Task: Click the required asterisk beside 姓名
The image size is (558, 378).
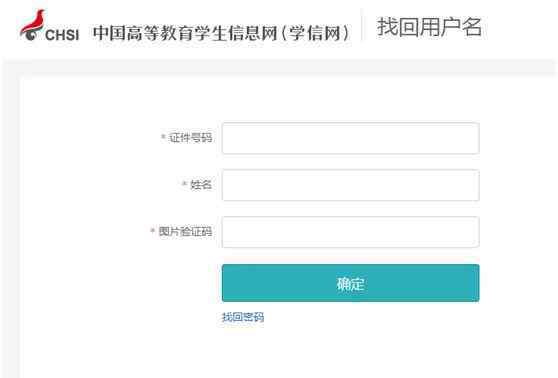Action: (x=184, y=184)
